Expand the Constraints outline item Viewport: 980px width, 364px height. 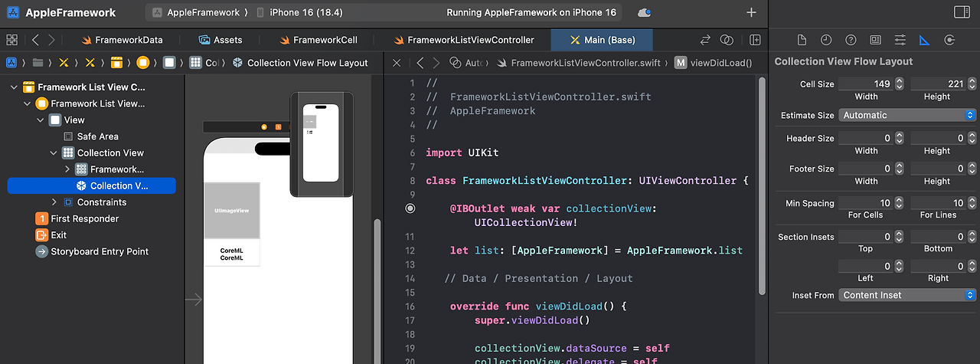(54, 202)
